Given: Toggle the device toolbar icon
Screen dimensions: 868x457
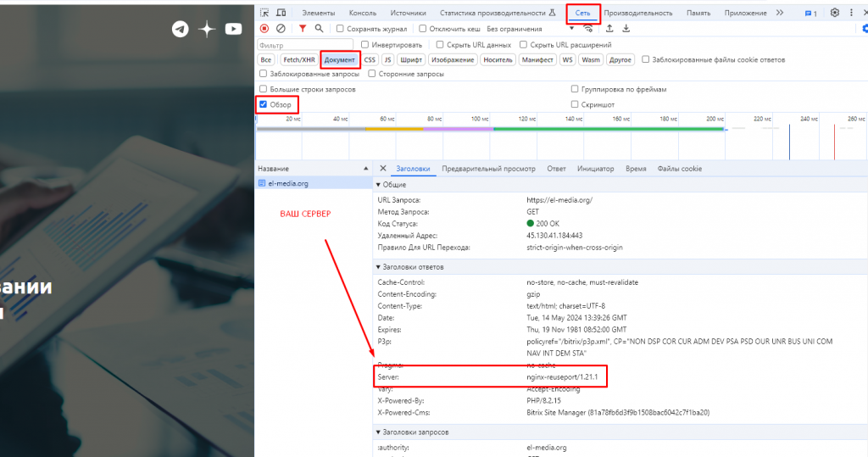Looking at the screenshot, I should [x=281, y=13].
